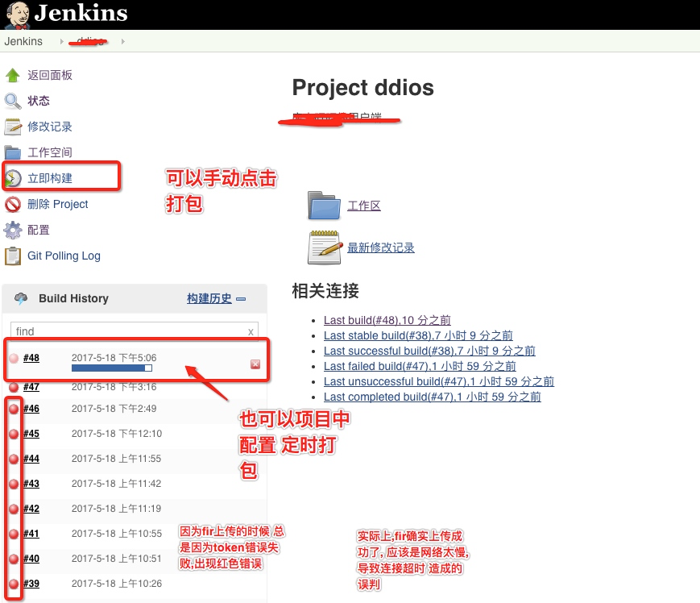Click the red status ball of build #46
The image size is (700, 603).
(14, 409)
